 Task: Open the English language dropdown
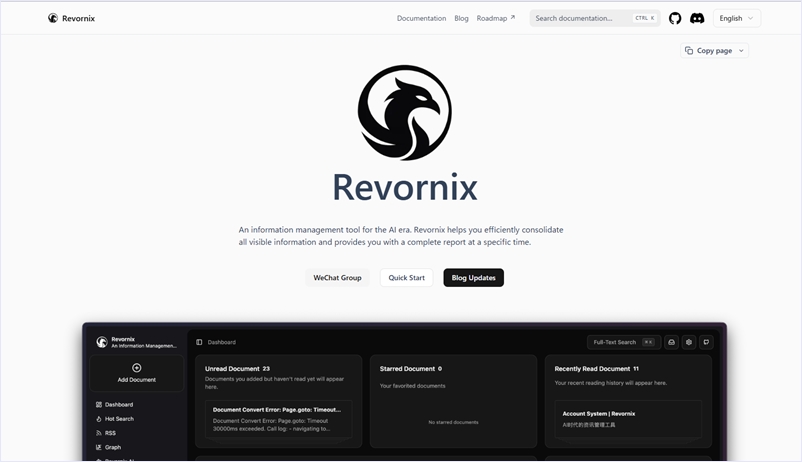[x=736, y=18]
